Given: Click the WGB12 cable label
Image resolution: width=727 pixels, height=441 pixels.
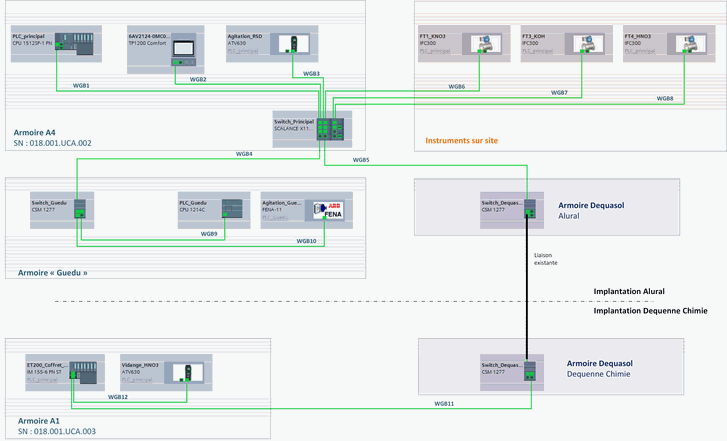Looking at the screenshot, I should click(118, 397).
